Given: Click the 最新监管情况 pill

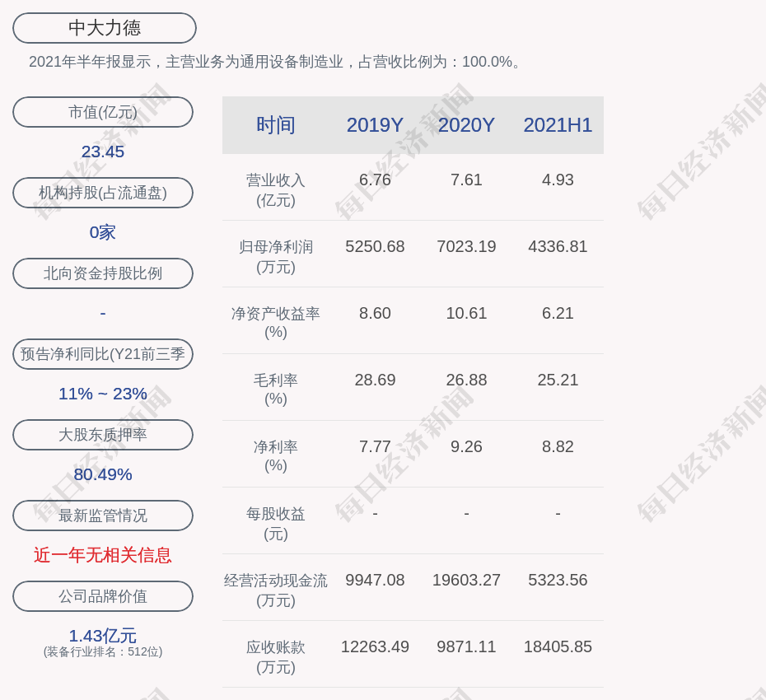Looking at the screenshot, I should point(103,516).
